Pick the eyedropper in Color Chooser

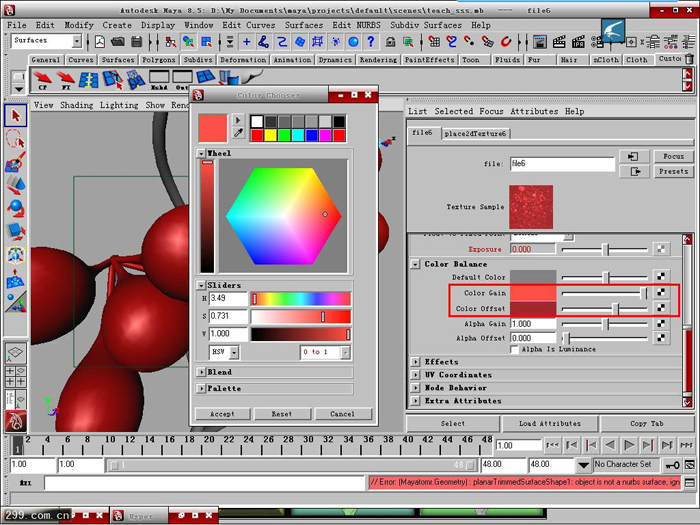238,133
